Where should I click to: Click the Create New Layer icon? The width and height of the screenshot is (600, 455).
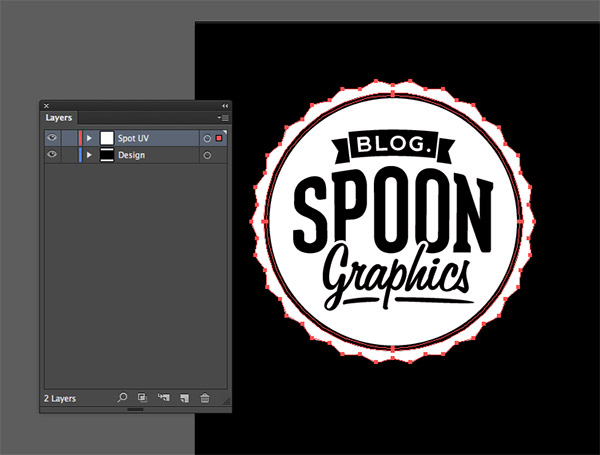[184, 398]
